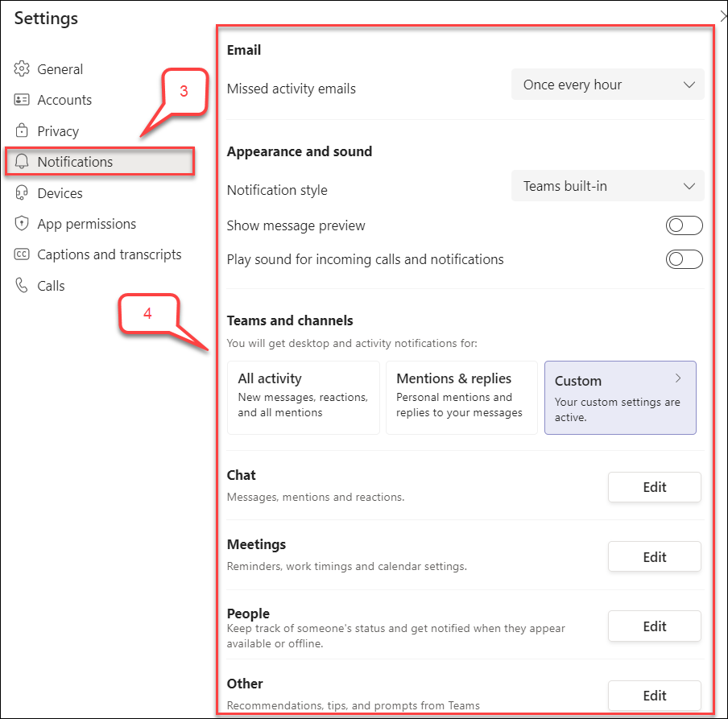Toggle Show message preview switch

pyautogui.click(x=684, y=225)
